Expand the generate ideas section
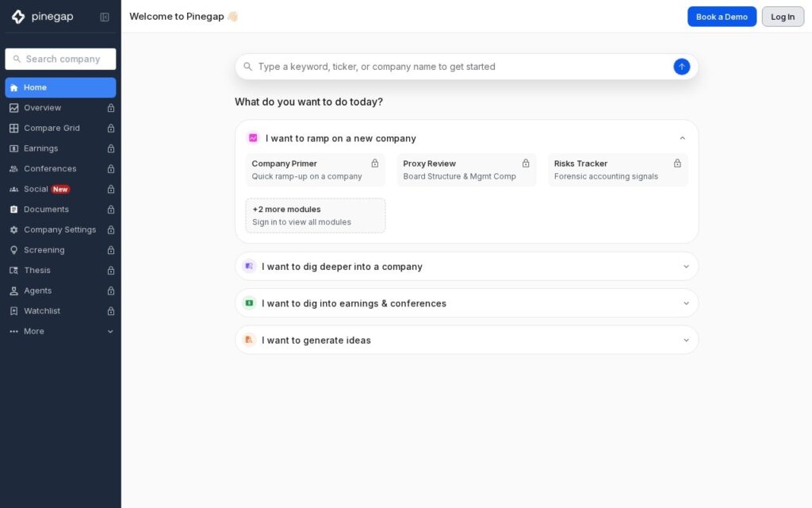812x508 pixels. [x=686, y=340]
